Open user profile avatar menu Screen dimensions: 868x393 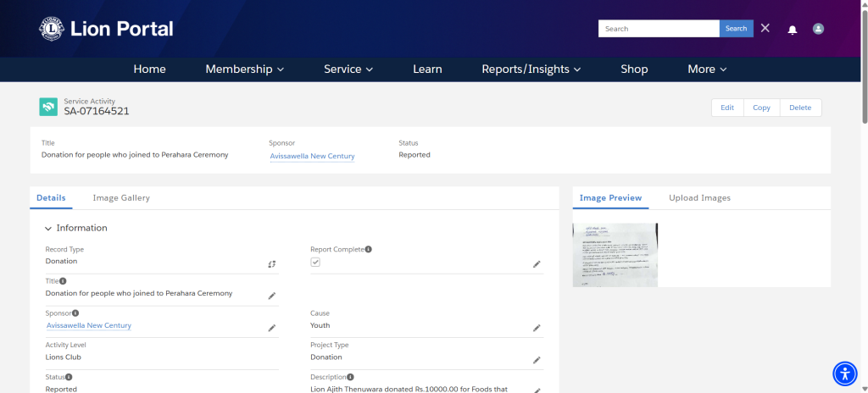click(x=818, y=29)
